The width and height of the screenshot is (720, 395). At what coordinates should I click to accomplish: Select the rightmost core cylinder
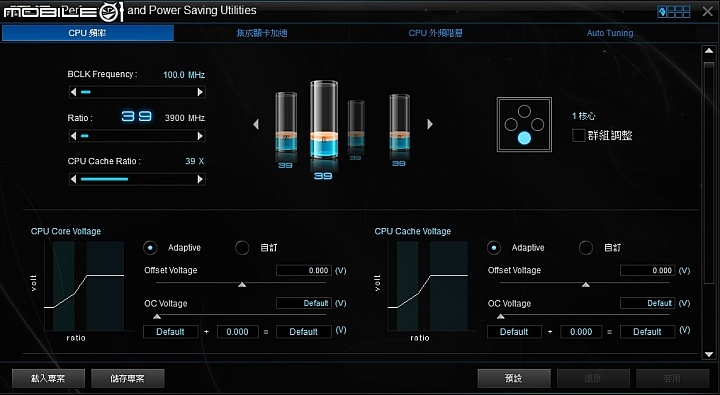pos(399,123)
